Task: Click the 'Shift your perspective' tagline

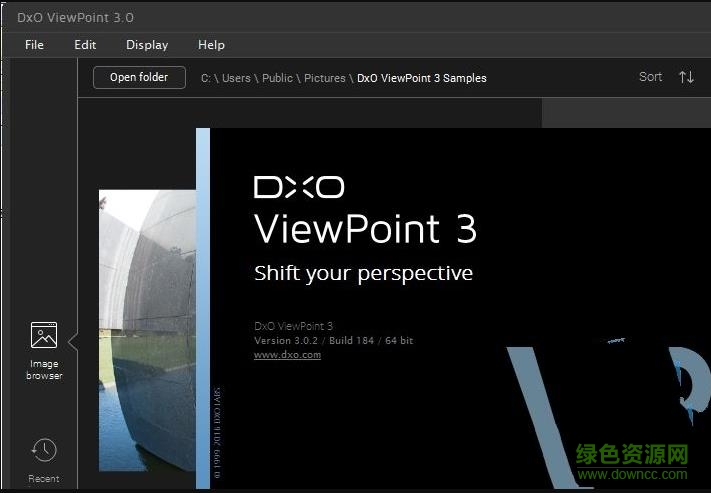Action: (x=364, y=273)
